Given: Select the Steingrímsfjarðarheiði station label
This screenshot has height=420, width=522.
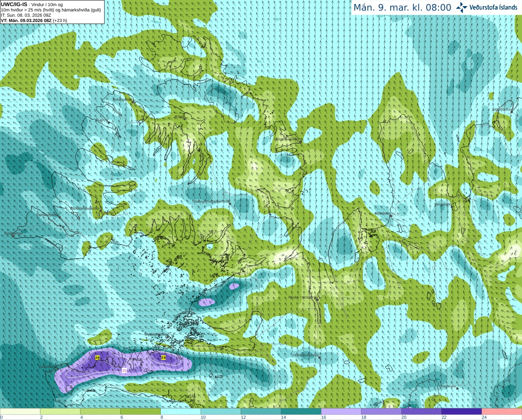Looking at the screenshot, I should [x=211, y=201].
